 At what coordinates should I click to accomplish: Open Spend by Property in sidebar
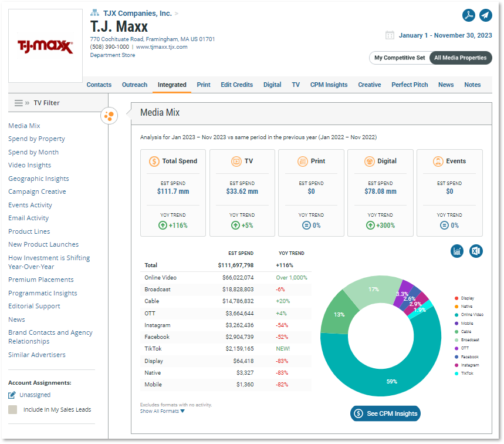(x=36, y=139)
